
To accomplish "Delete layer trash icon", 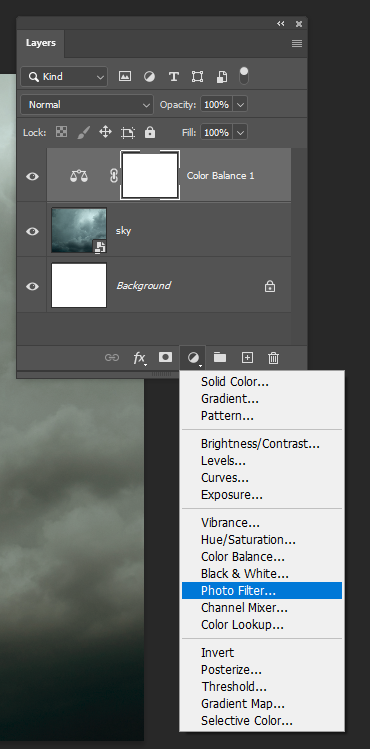I will (273, 357).
